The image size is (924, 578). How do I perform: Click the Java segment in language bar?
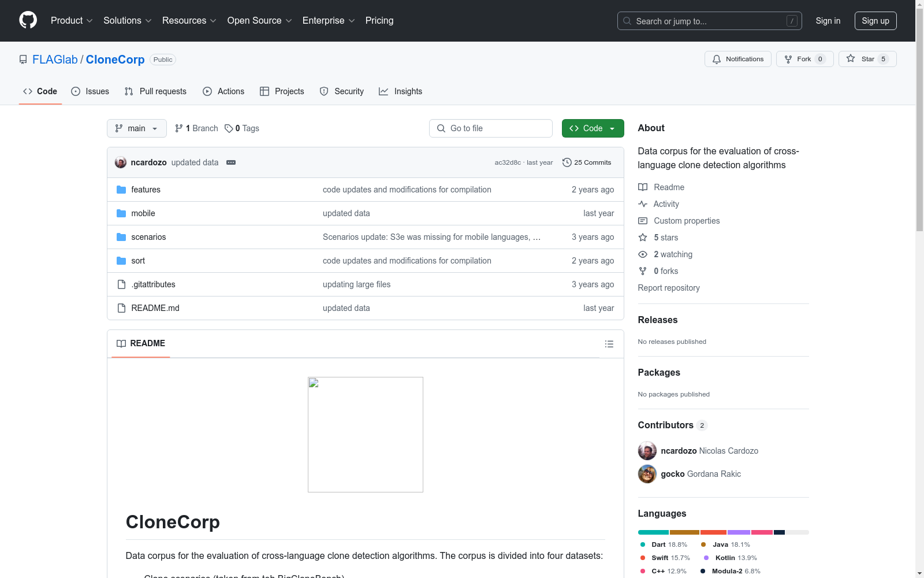coord(685,532)
